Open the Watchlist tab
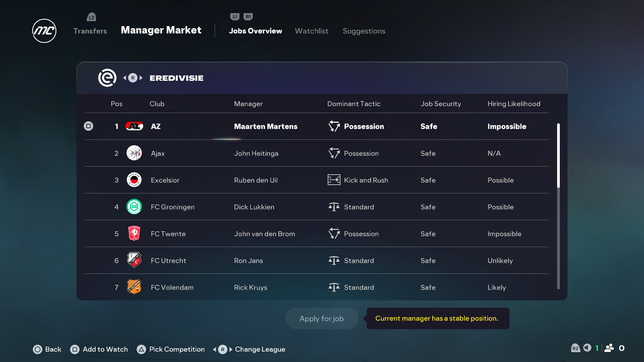This screenshot has height=362, width=644. (312, 31)
